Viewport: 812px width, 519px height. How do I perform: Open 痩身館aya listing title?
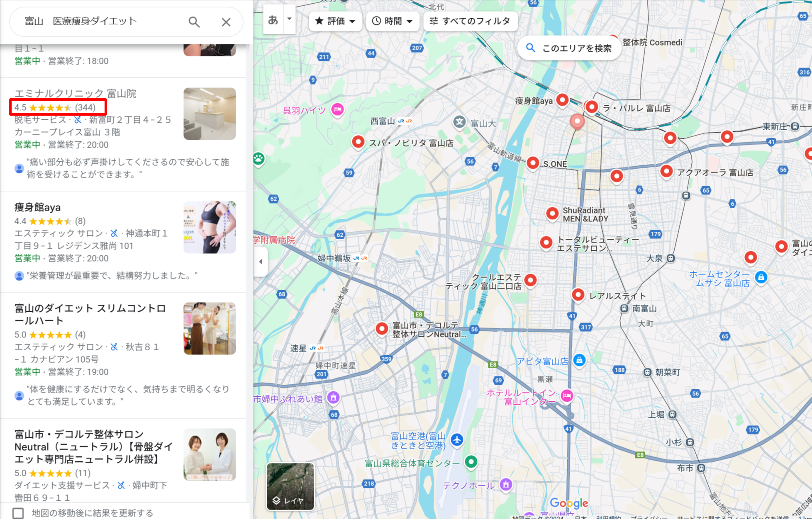[x=37, y=207]
